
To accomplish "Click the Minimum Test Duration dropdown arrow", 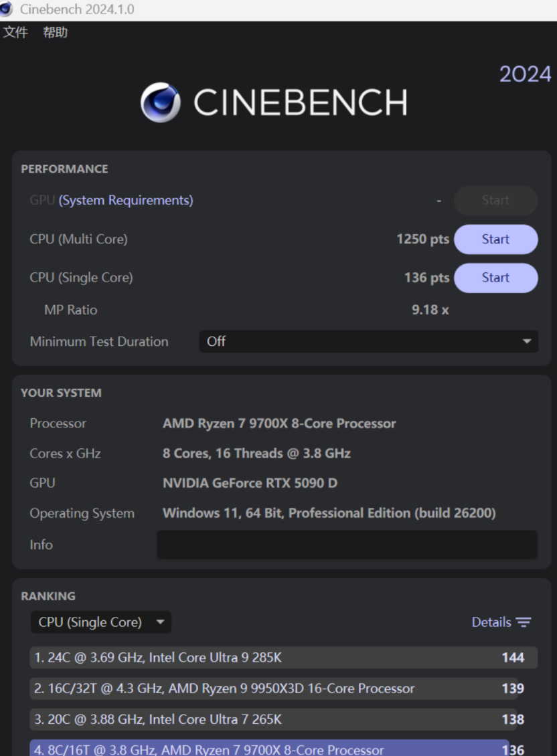I will pyautogui.click(x=526, y=341).
